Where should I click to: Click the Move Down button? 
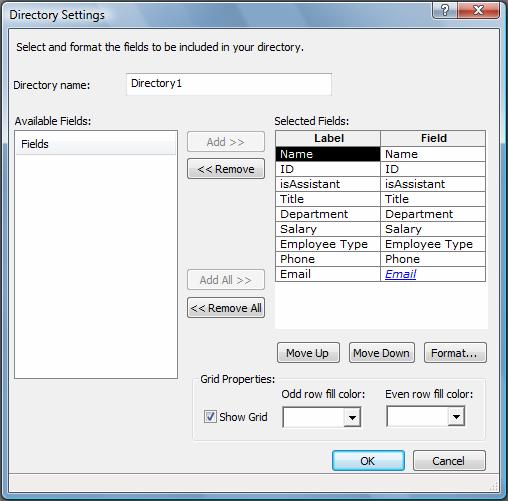[x=382, y=353]
